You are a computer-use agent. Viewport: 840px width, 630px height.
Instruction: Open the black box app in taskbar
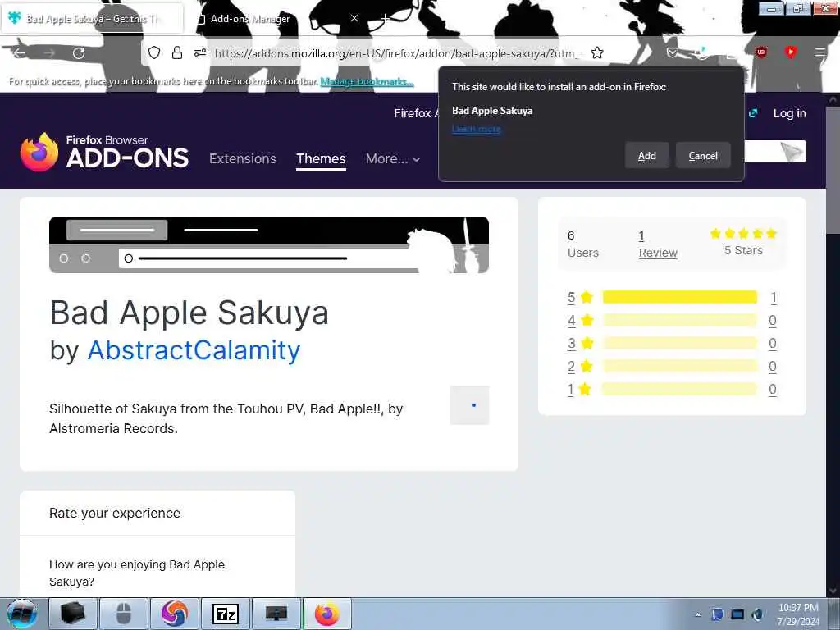[73, 614]
